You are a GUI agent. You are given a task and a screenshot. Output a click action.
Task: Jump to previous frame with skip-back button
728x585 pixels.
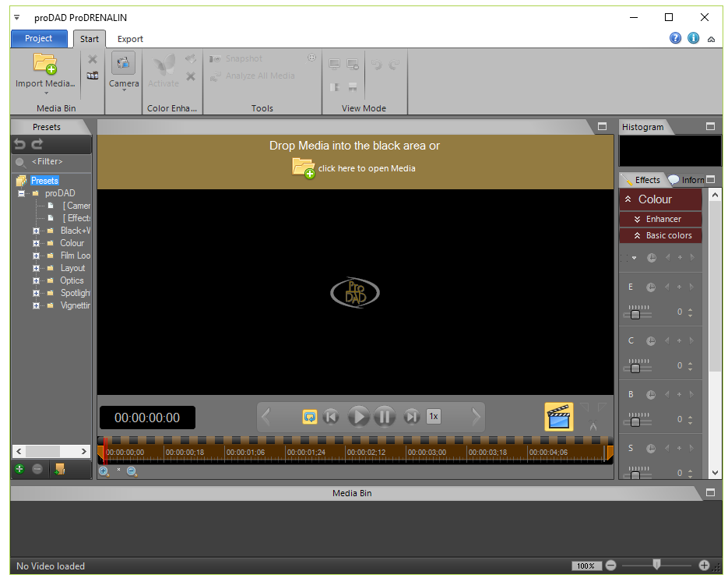tap(331, 417)
